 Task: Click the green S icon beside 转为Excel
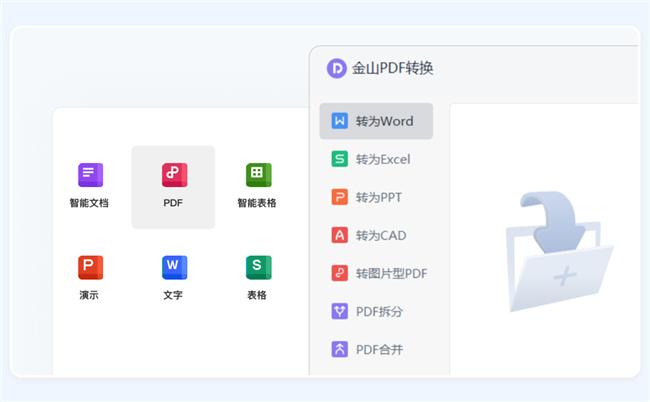pos(340,159)
